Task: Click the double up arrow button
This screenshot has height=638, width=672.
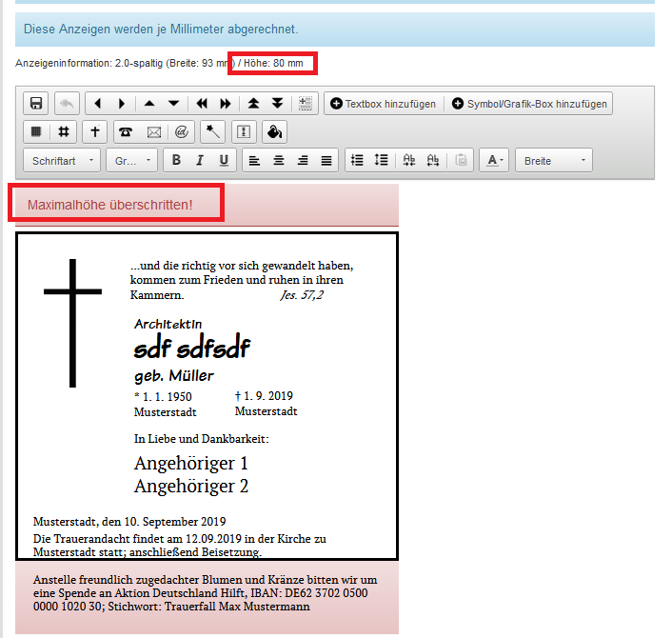Action: [x=253, y=104]
